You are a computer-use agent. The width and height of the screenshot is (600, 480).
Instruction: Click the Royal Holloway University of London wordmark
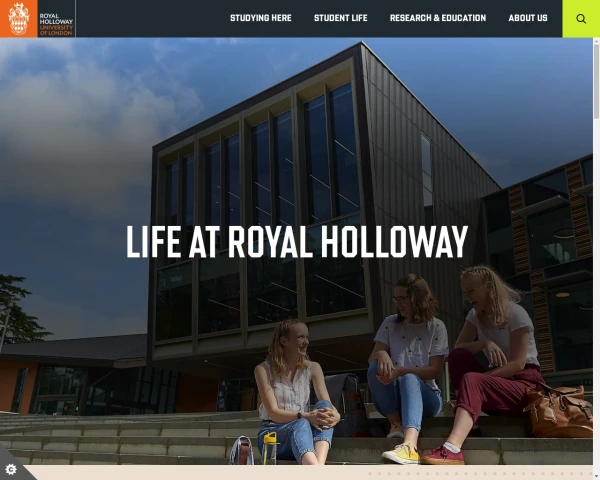[56, 24]
